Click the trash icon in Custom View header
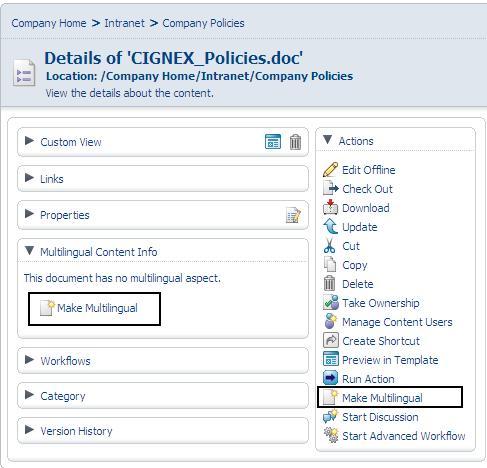Viewport: 487px width, 468px height. (x=295, y=142)
